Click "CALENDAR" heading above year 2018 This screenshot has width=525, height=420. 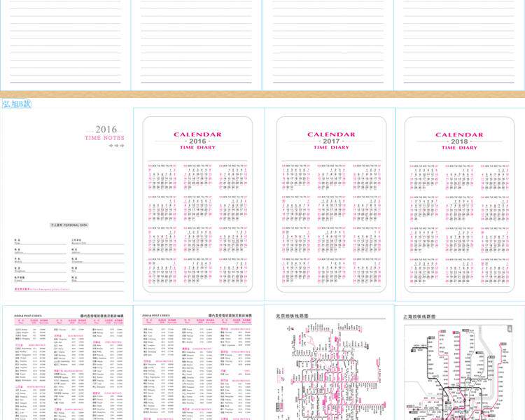(459, 134)
